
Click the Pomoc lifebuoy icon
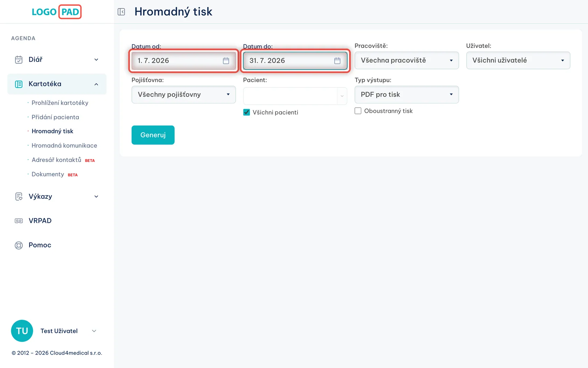pyautogui.click(x=19, y=245)
